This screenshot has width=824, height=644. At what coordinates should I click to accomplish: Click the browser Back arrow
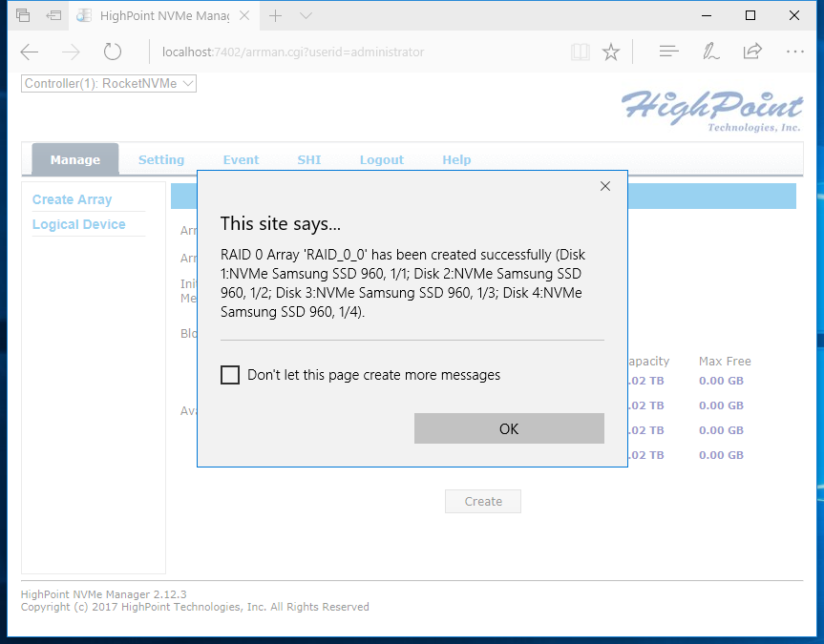(30, 52)
